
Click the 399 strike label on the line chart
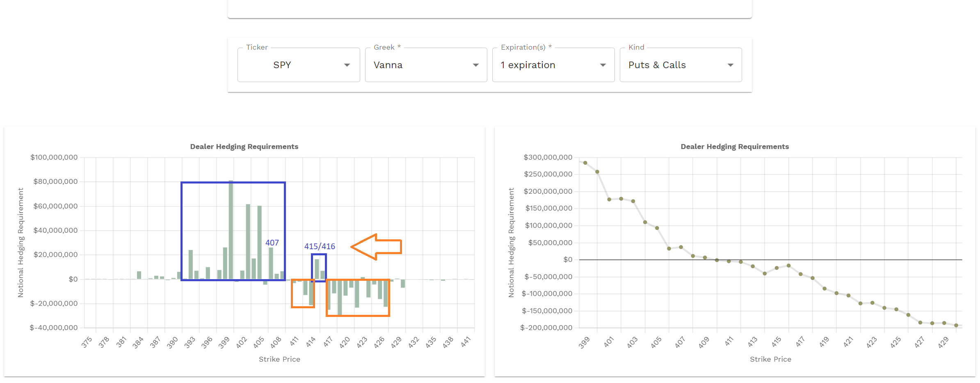(x=584, y=342)
